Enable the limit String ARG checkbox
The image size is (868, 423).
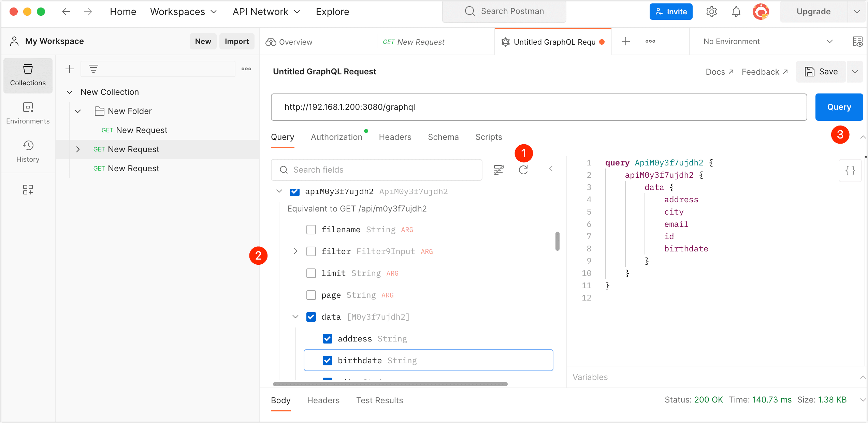coord(311,273)
